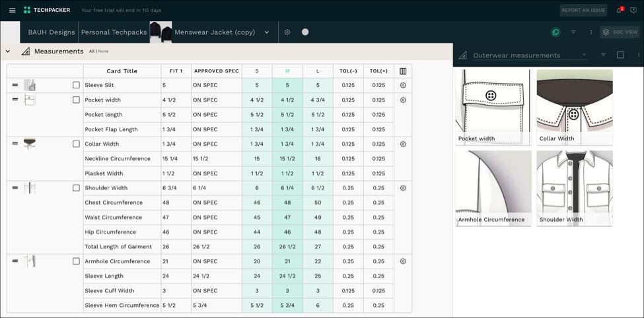Grab drag handle of Sleeve Slit card
Viewport: 644px width, 318px height.
[15, 85]
